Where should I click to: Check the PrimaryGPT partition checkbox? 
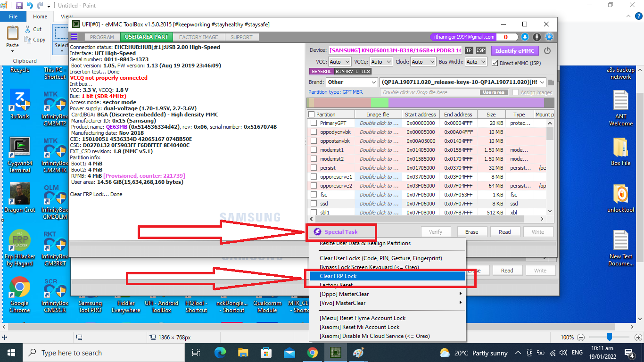point(314,123)
